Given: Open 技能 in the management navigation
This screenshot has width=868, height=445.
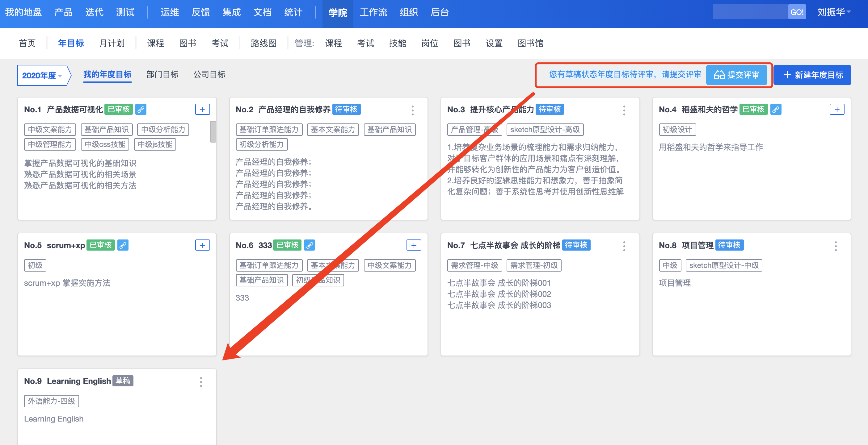Looking at the screenshot, I should click(x=398, y=43).
